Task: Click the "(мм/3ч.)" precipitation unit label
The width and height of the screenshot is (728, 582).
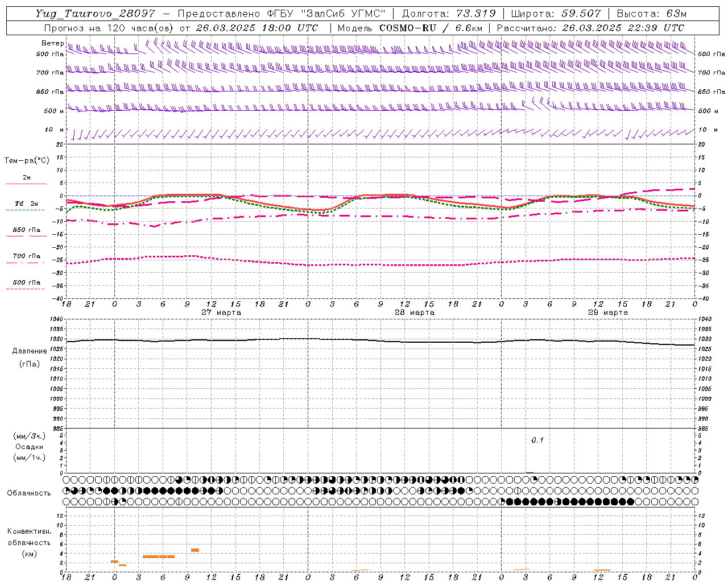Action: coord(30,436)
